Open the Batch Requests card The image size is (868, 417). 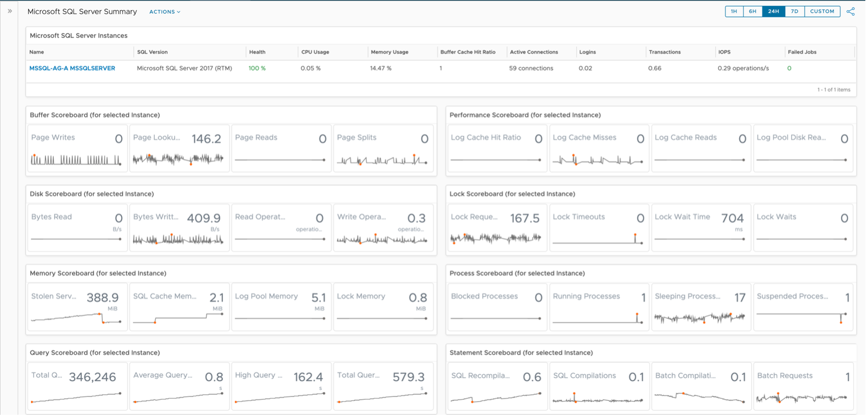point(804,387)
